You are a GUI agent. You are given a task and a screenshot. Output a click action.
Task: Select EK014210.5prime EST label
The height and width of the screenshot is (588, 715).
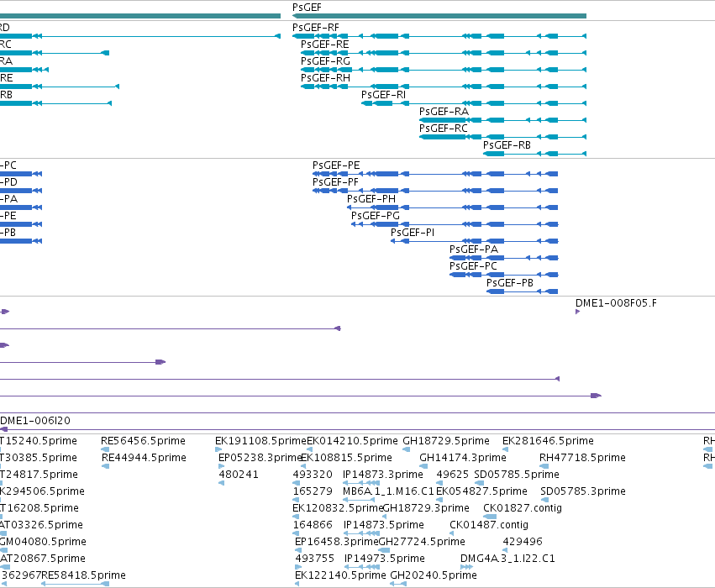(x=352, y=441)
